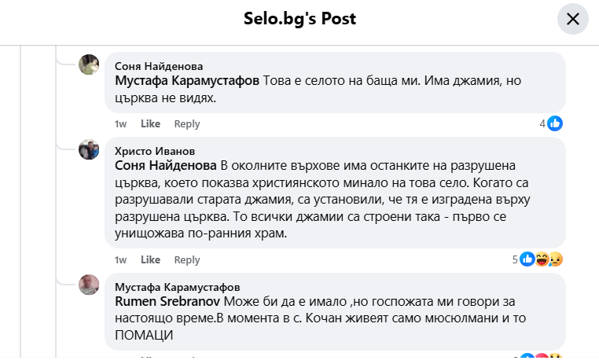The height and width of the screenshot is (364, 599).
Task: Open mentioned user Мустафа Карамустафов in first comment
Action: click(x=187, y=81)
